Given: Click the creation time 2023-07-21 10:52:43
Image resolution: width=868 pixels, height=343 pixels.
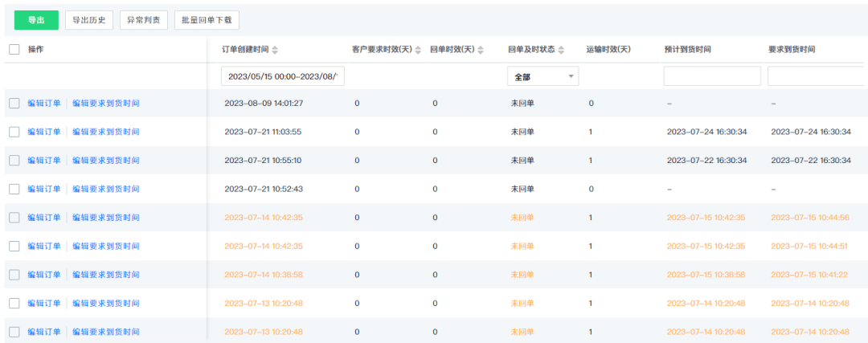Looking at the screenshot, I should coord(264,190).
